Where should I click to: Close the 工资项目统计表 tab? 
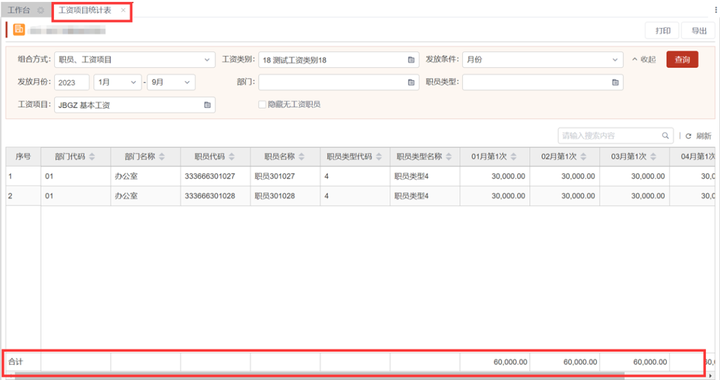[123, 10]
